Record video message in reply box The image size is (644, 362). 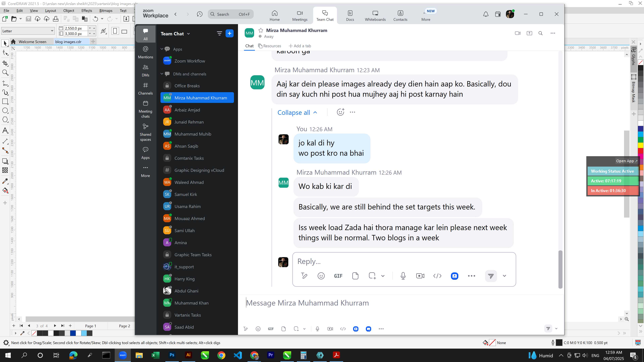point(420,276)
